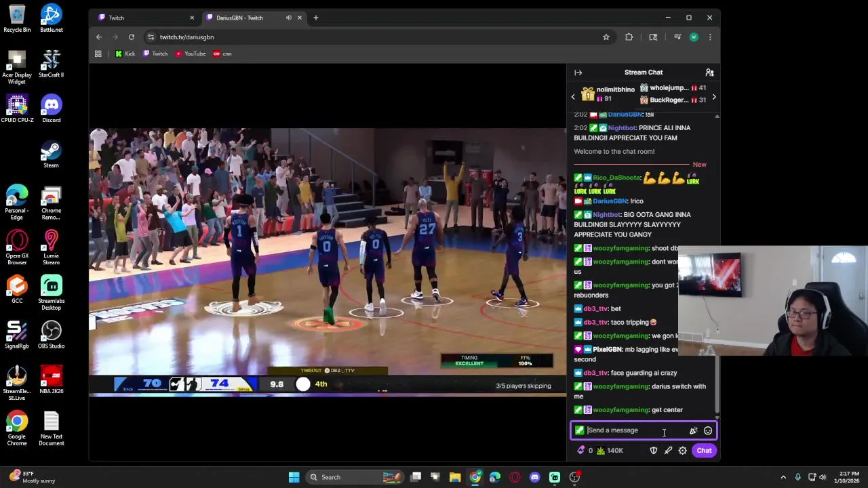Open the chat celebration effects icon
This screenshot has width=868, height=488.
693,430
